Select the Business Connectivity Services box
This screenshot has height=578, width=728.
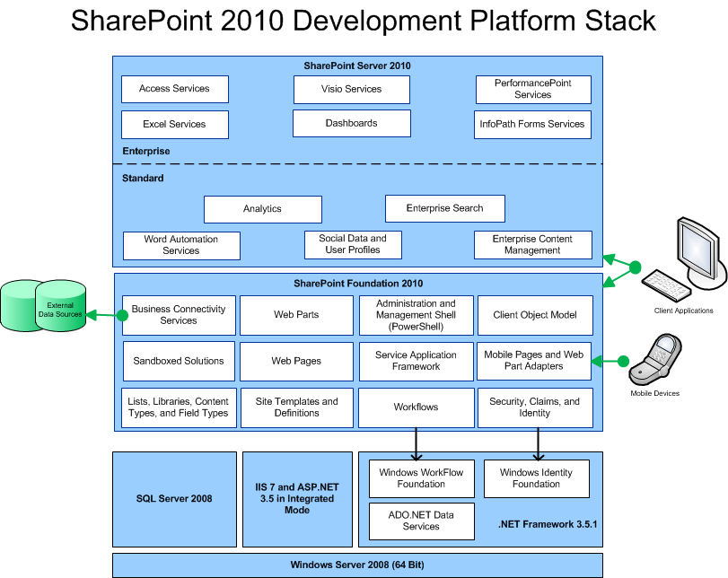coord(179,315)
